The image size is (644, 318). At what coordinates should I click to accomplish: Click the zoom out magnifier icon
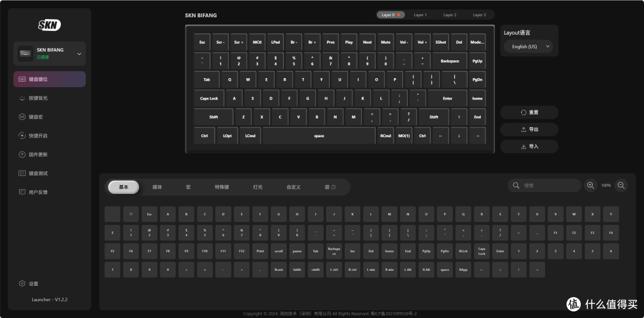(621, 186)
